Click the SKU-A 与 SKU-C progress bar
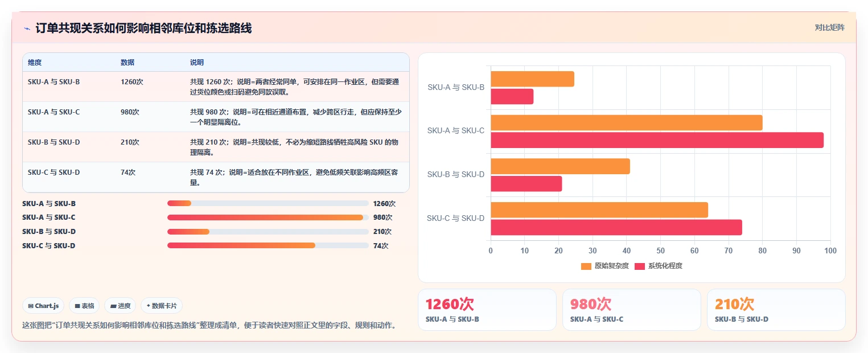 (268, 217)
